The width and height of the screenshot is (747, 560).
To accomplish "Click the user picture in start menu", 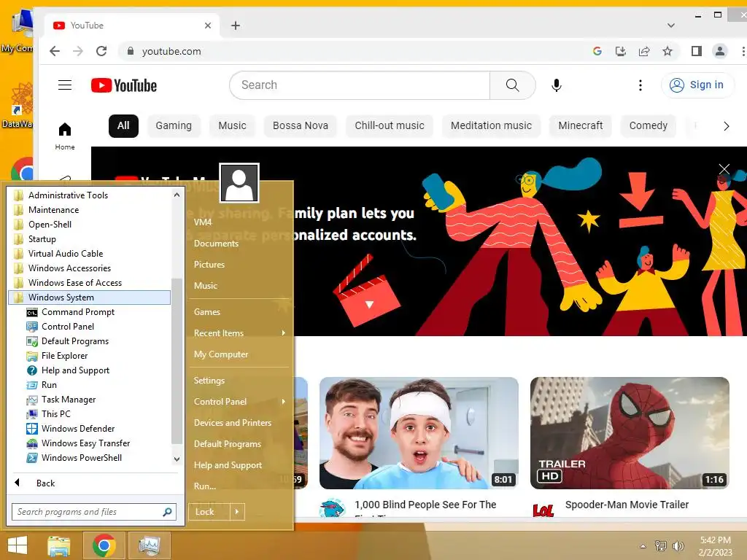I will (x=239, y=183).
